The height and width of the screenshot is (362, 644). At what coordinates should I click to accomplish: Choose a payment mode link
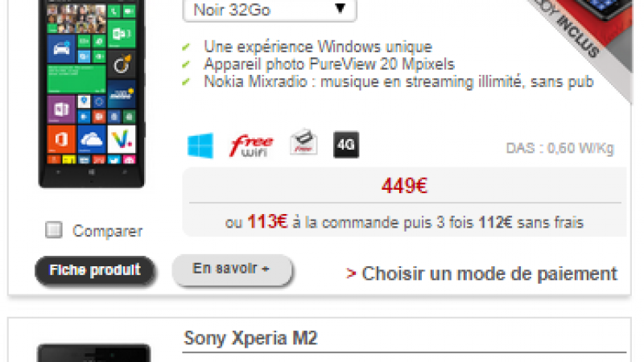point(481,274)
